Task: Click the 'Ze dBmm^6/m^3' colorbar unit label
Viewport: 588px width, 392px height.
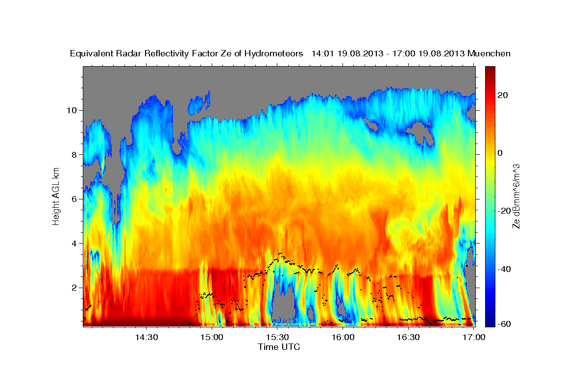Action: pos(516,196)
